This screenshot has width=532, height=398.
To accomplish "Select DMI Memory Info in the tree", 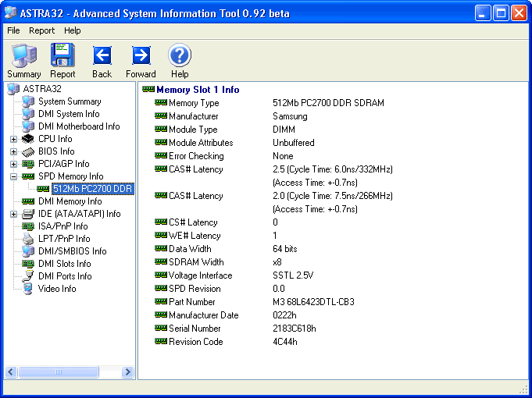I will pyautogui.click(x=70, y=201).
